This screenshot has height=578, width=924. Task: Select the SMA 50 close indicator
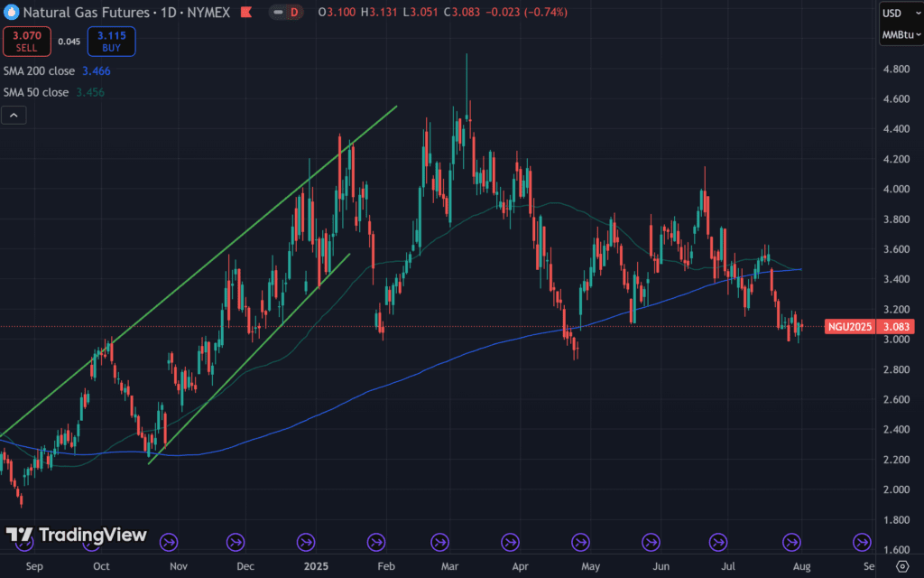pyautogui.click(x=36, y=92)
